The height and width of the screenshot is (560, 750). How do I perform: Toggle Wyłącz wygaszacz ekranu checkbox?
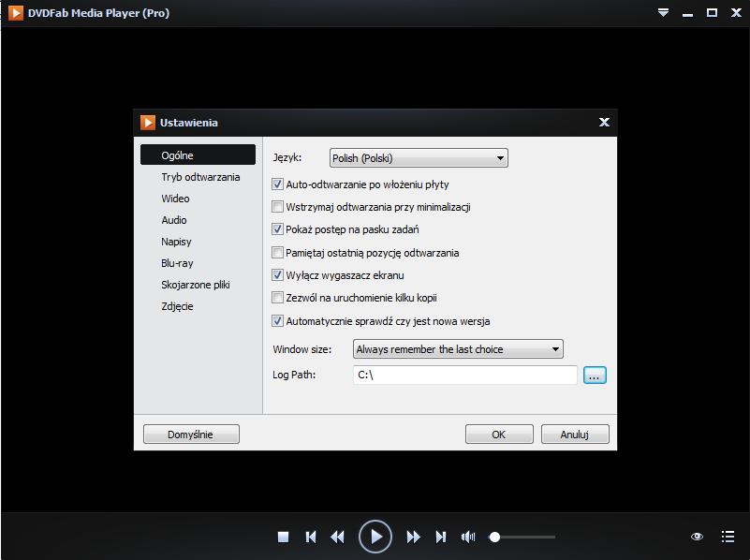coord(277,275)
